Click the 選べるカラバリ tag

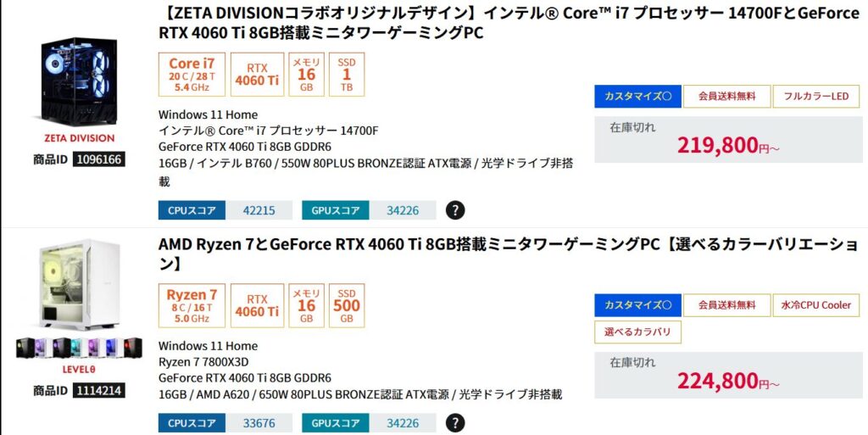tap(637, 332)
